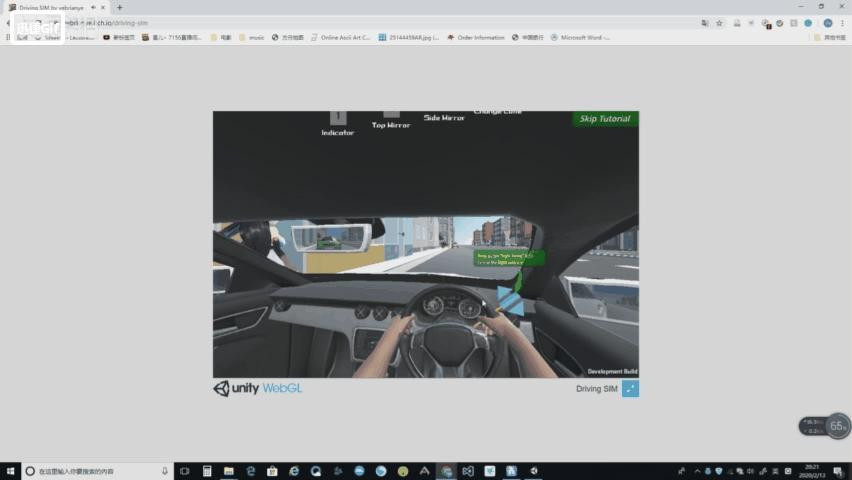
Task: Click the Skip Tutorial button
Action: (605, 119)
